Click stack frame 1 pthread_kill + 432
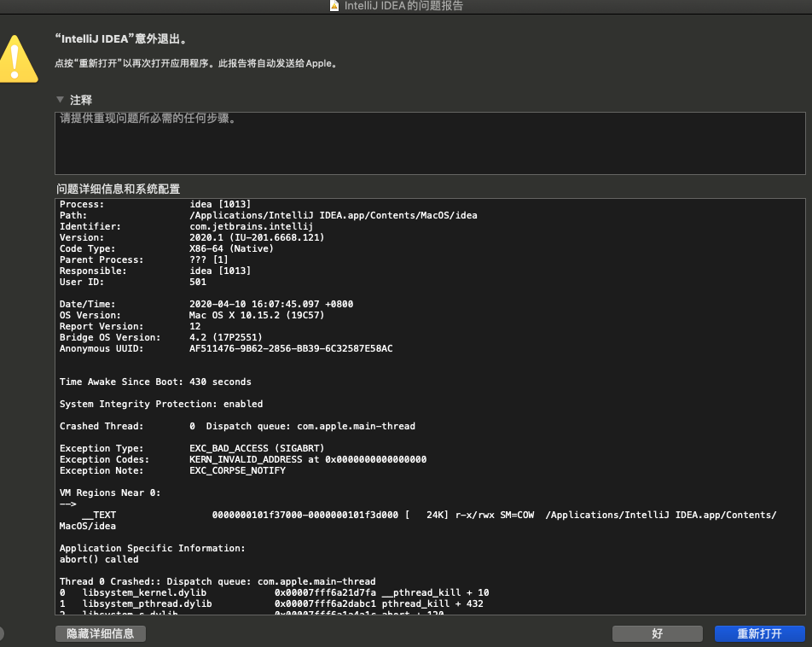Screen dimensions: 812x647 pos(271,604)
